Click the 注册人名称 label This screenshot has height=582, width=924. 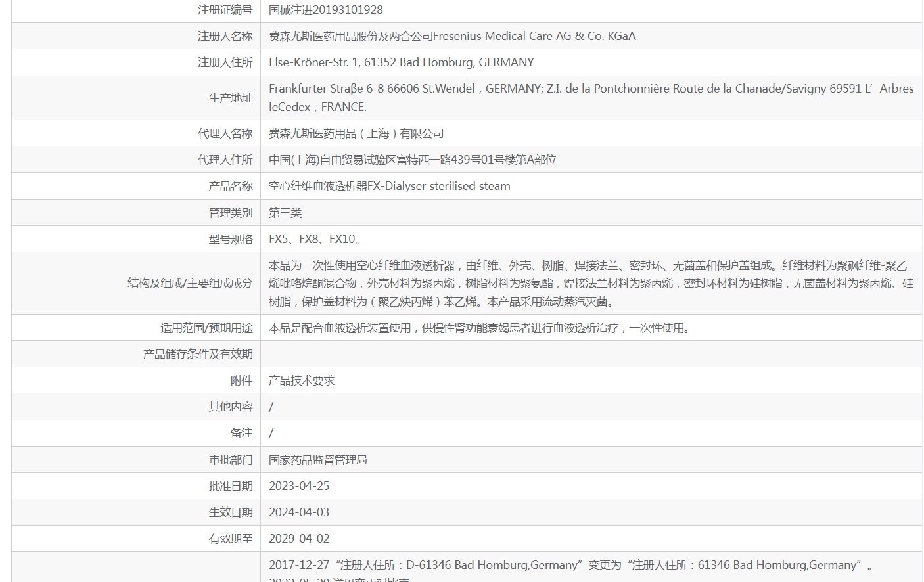click(225, 36)
